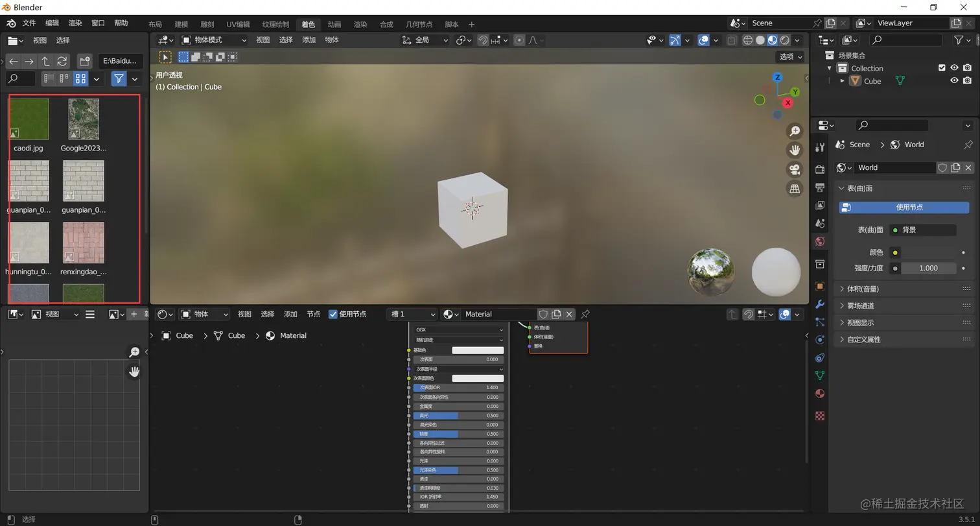Go back in the file browser
This screenshot has width=980, height=526.
[14, 62]
